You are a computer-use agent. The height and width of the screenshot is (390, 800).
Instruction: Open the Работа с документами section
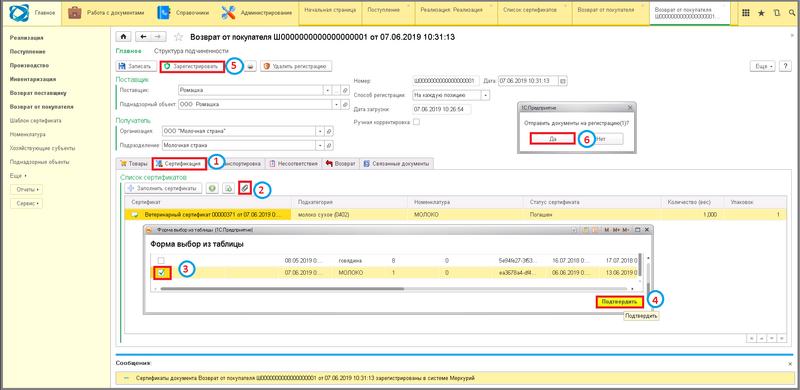click(x=106, y=13)
